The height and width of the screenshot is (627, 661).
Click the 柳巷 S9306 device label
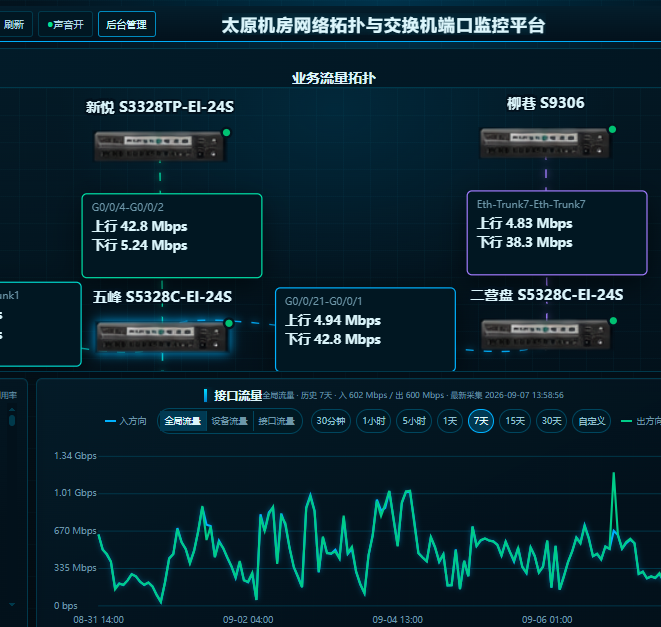tap(545, 103)
